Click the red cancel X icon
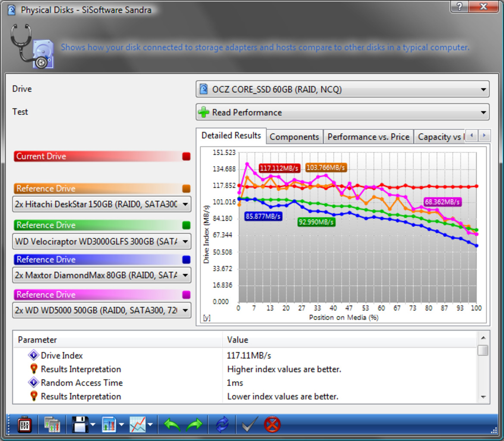Viewport: 504px width, 441px height. [x=272, y=425]
